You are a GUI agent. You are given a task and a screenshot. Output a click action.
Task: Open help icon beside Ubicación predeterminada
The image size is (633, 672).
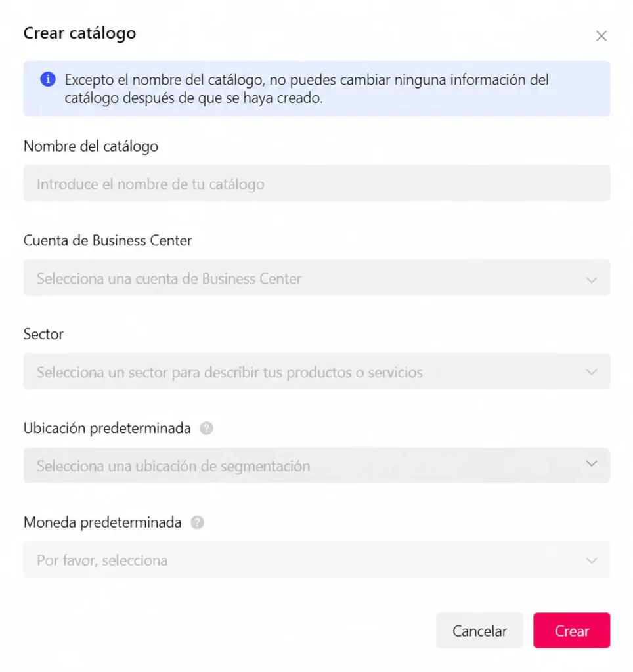click(206, 428)
